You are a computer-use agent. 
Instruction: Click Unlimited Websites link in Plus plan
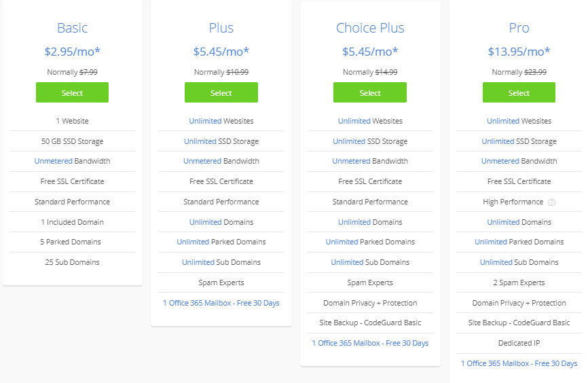pos(205,121)
